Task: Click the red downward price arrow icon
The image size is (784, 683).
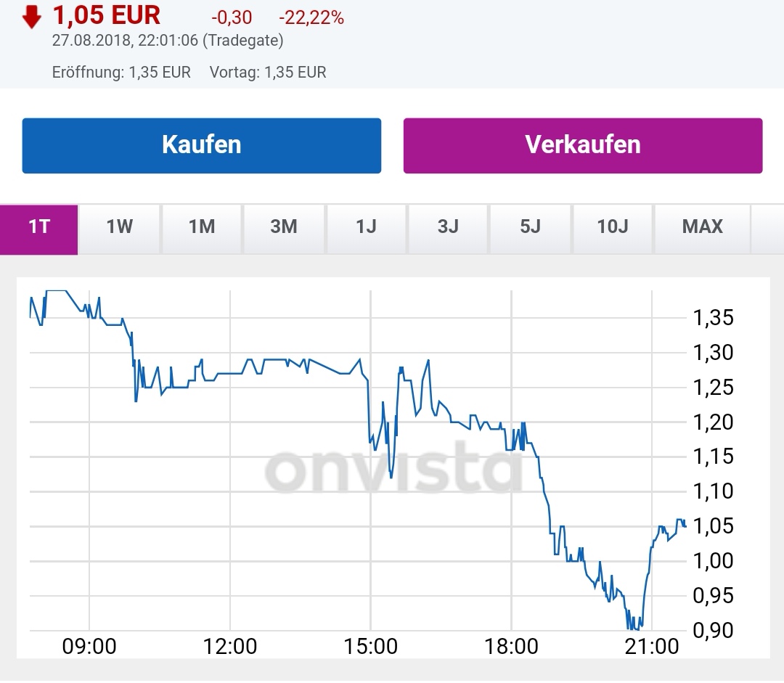Action: click(x=30, y=15)
